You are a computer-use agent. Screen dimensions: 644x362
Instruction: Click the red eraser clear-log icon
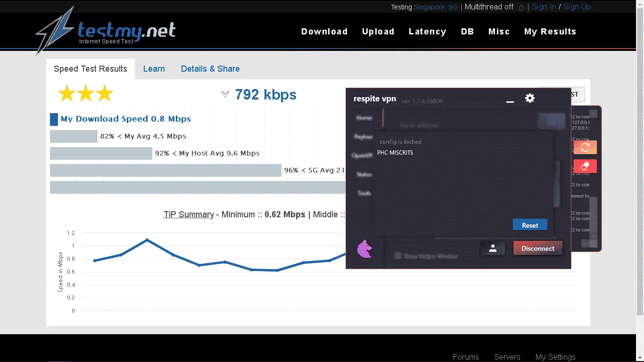(x=585, y=166)
